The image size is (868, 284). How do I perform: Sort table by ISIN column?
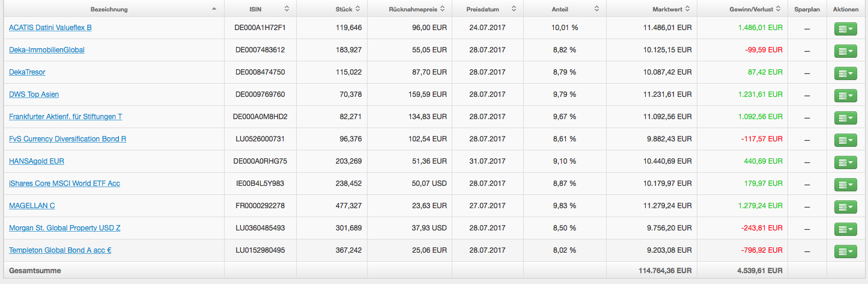(x=260, y=9)
